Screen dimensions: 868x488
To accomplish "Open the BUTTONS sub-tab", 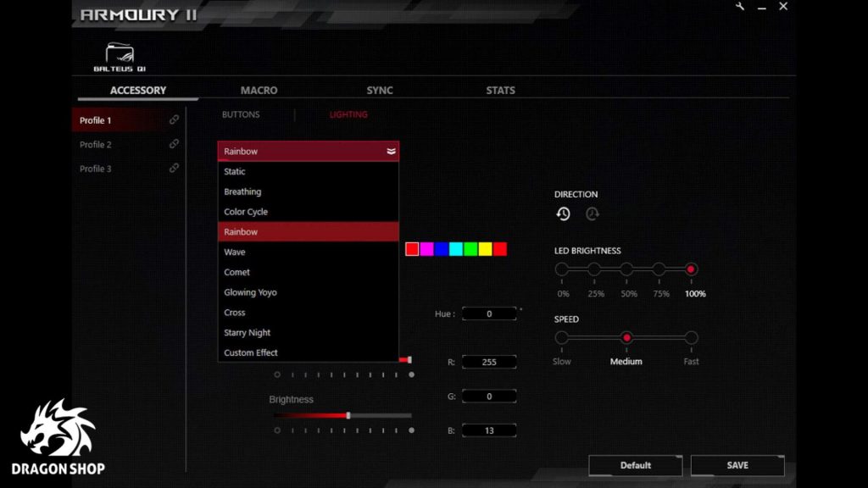I will coord(241,114).
